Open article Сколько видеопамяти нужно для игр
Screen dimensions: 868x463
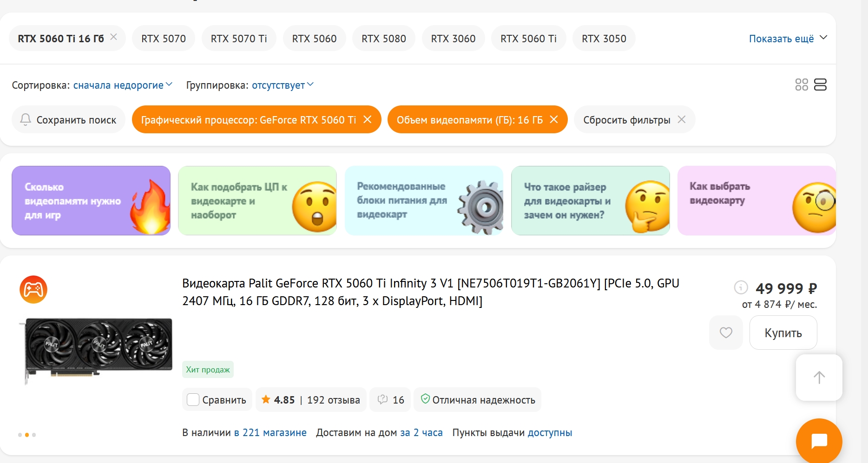pos(91,201)
